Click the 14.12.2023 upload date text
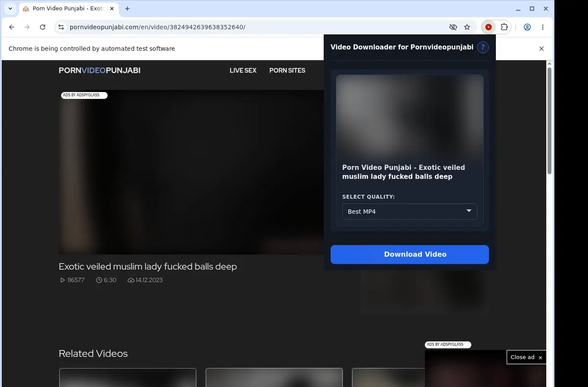The height and width of the screenshot is (387, 588). pos(149,280)
